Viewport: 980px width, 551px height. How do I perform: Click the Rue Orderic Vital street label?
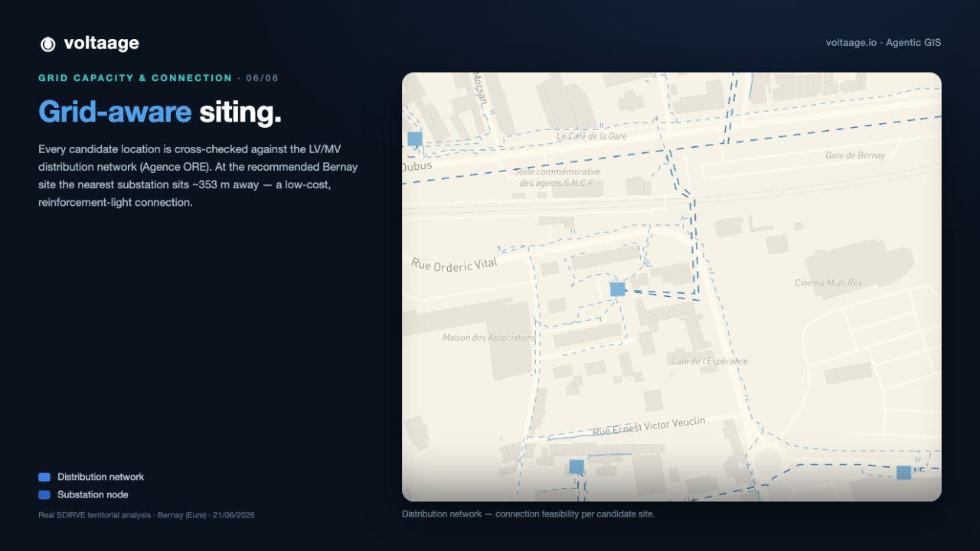tap(454, 264)
